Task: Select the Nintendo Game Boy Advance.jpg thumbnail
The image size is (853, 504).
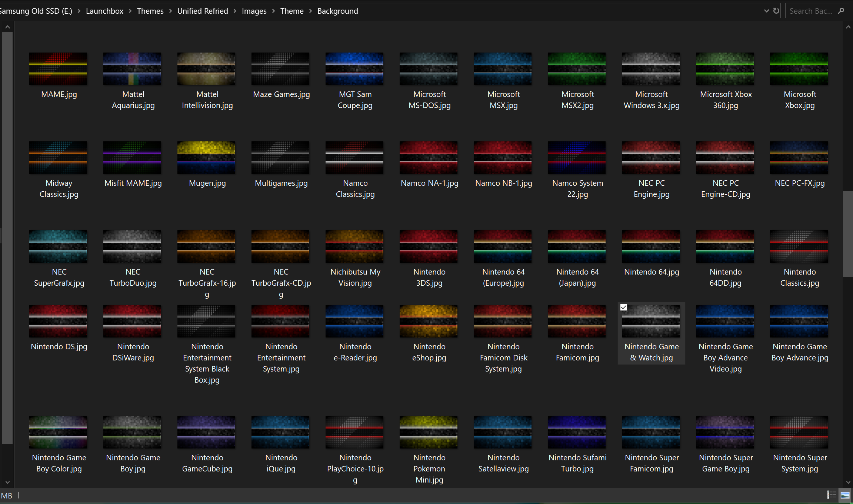Action: (x=799, y=321)
